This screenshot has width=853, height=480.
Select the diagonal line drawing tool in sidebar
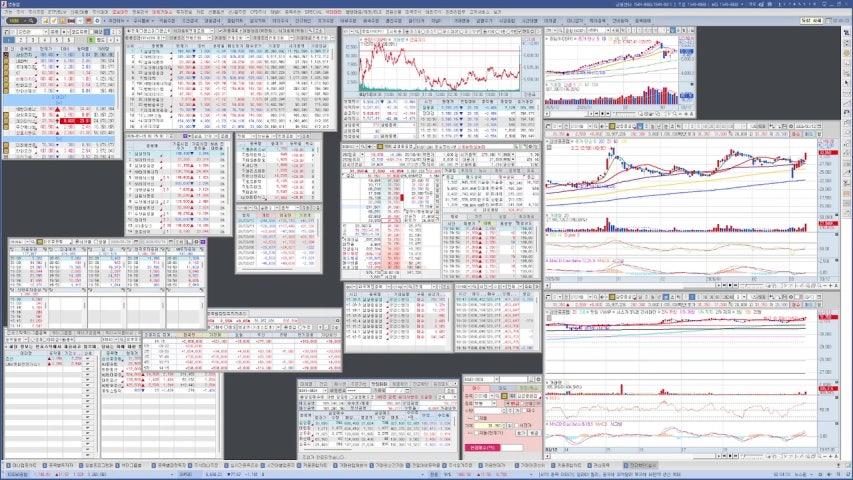[846, 101]
